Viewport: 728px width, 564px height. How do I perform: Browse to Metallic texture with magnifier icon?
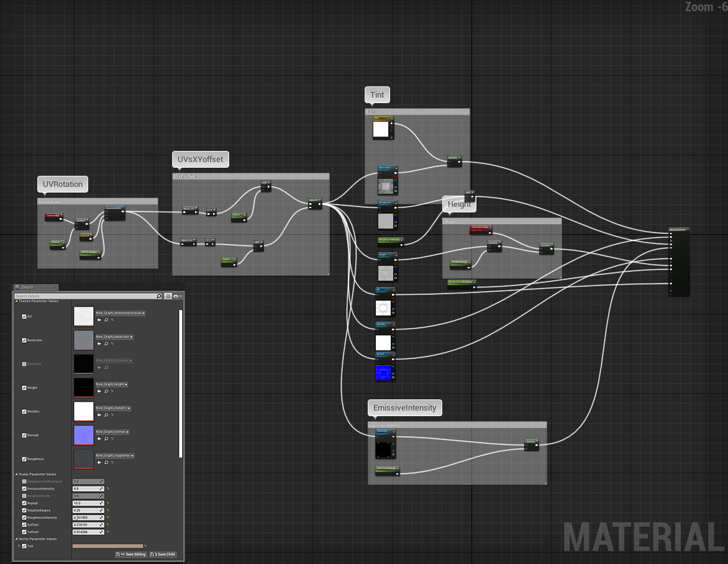point(106,414)
